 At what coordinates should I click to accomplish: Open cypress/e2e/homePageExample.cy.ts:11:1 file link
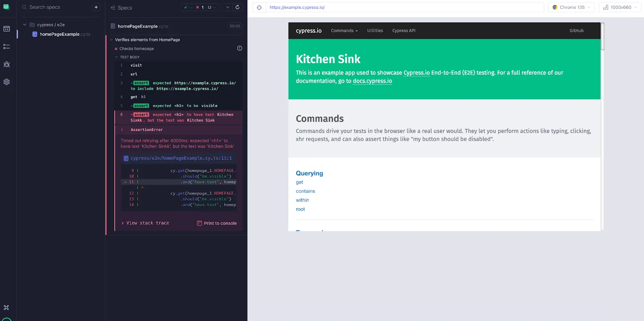coord(181,158)
